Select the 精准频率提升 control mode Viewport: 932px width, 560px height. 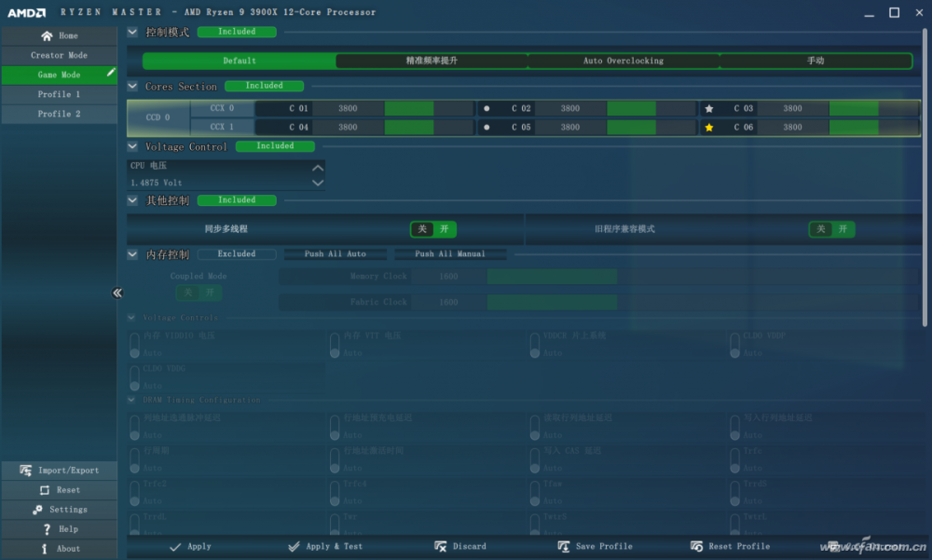tap(432, 61)
